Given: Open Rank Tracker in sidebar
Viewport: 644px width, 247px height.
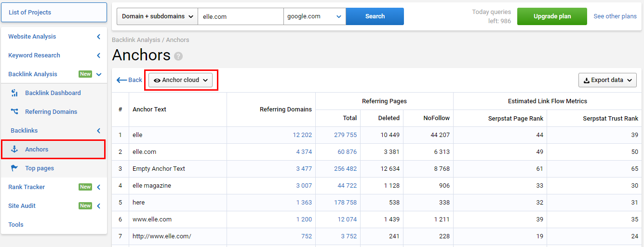Looking at the screenshot, I should 27,187.
